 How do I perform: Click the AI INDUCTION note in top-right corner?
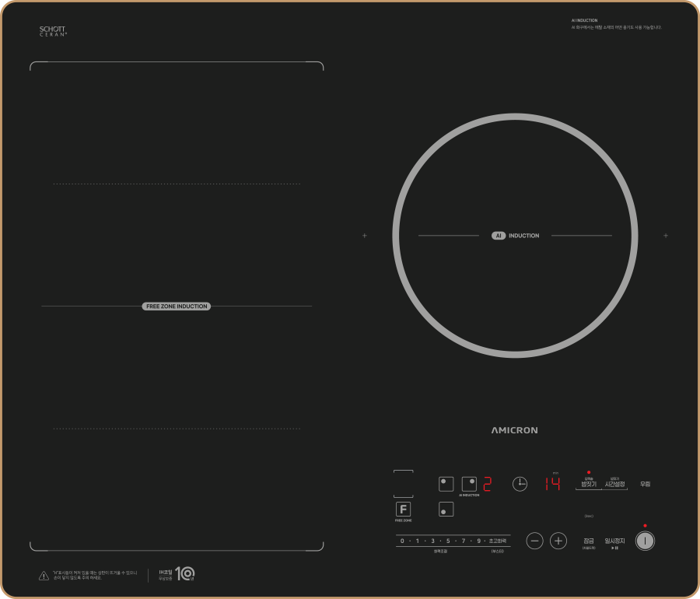coord(616,24)
